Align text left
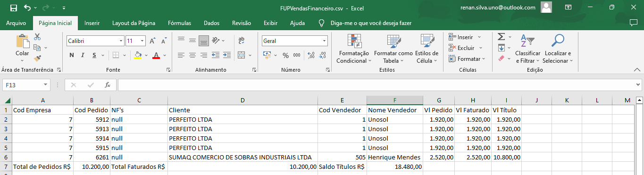This screenshot has width=644, height=175. pyautogui.click(x=181, y=55)
